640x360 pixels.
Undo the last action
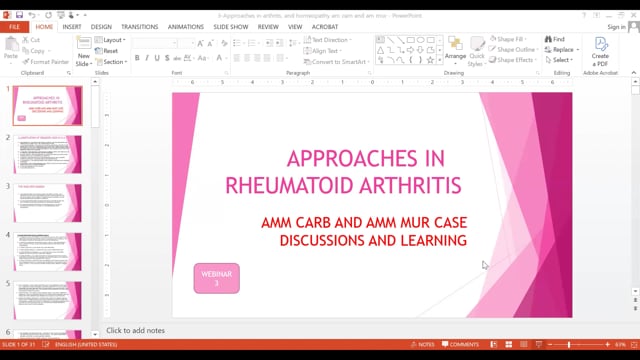pyautogui.click(x=32, y=15)
